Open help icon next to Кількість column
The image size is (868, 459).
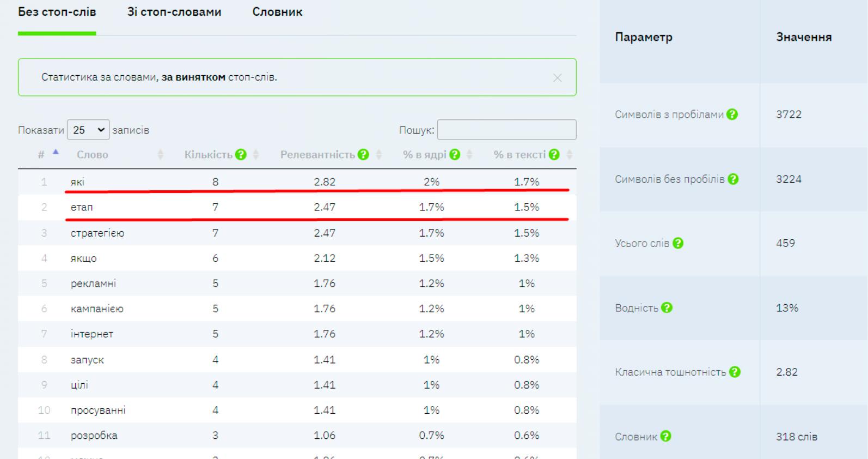coord(241,155)
